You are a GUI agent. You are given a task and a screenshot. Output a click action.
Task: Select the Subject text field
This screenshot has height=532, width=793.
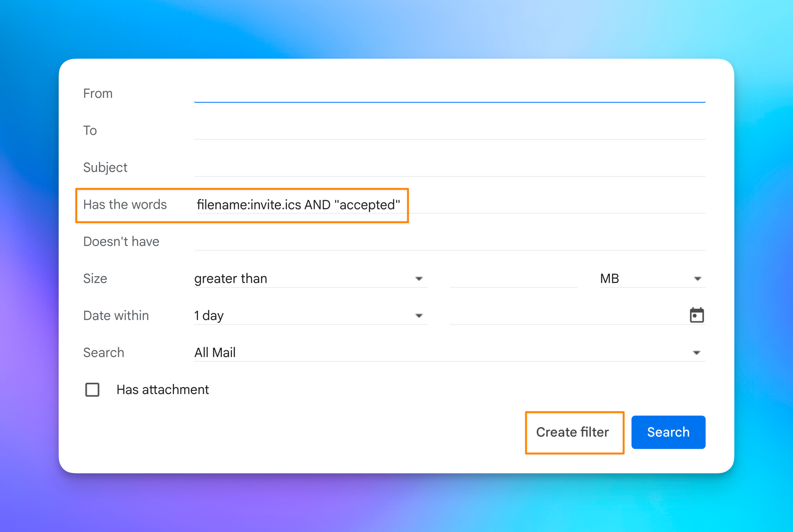pyautogui.click(x=449, y=167)
